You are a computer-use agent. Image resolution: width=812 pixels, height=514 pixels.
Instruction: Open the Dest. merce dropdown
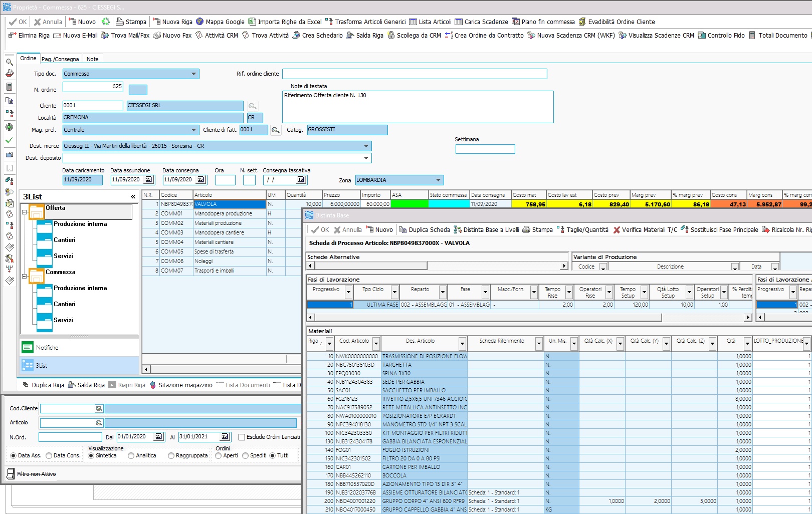tap(366, 146)
